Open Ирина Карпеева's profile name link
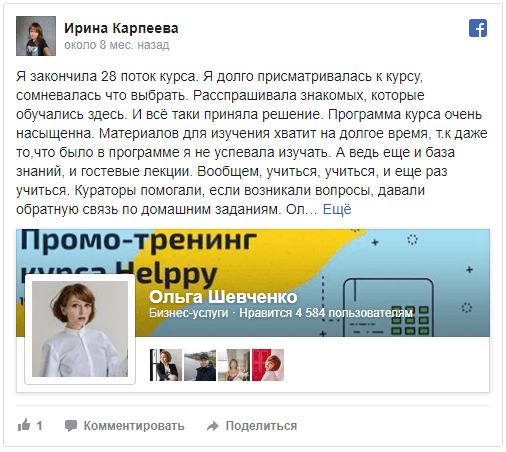 tap(121, 28)
